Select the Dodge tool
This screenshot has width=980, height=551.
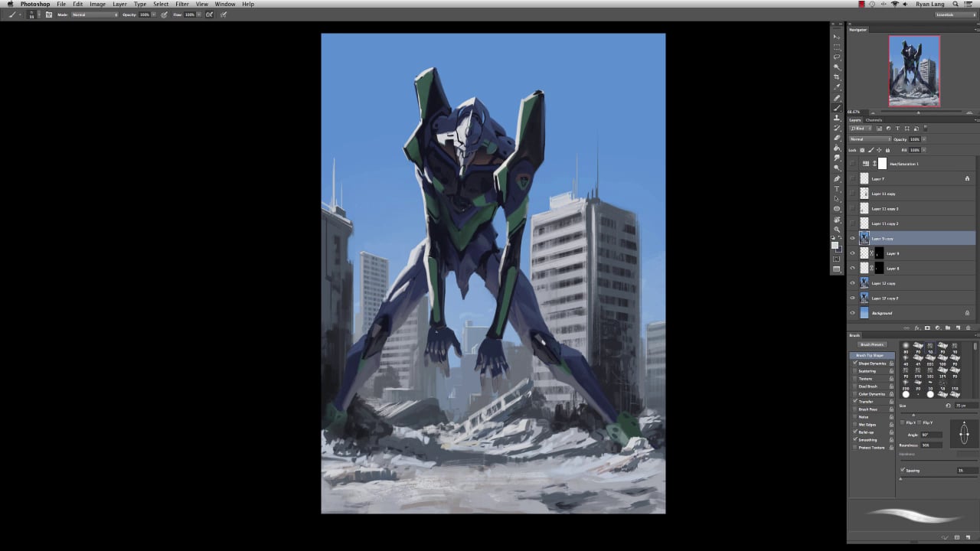point(837,168)
